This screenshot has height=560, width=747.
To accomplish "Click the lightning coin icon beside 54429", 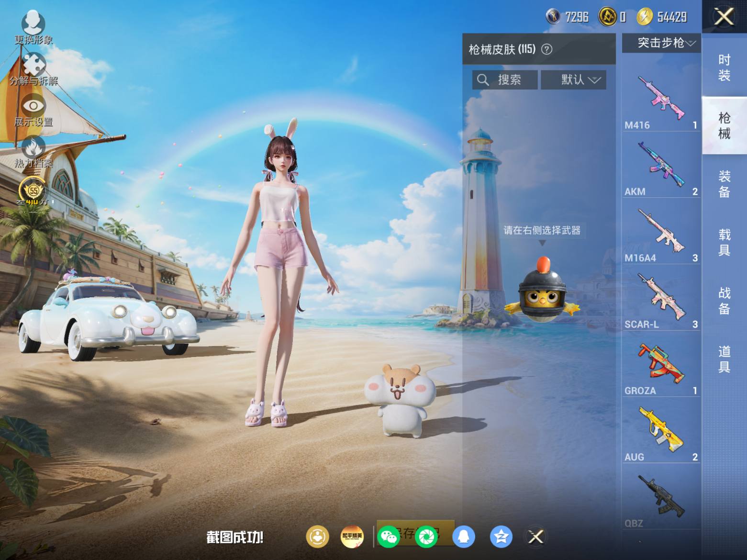I will point(645,17).
